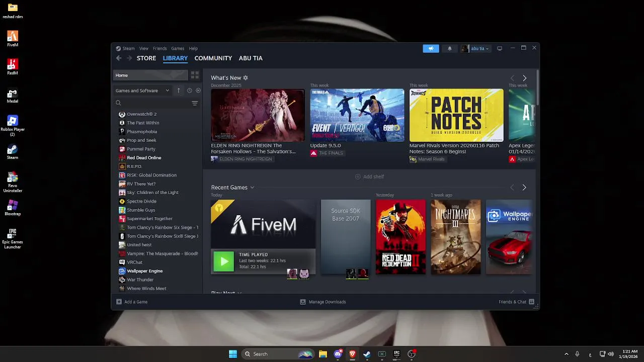Switch to the STORE tab
The image size is (644, 362).
click(146, 58)
